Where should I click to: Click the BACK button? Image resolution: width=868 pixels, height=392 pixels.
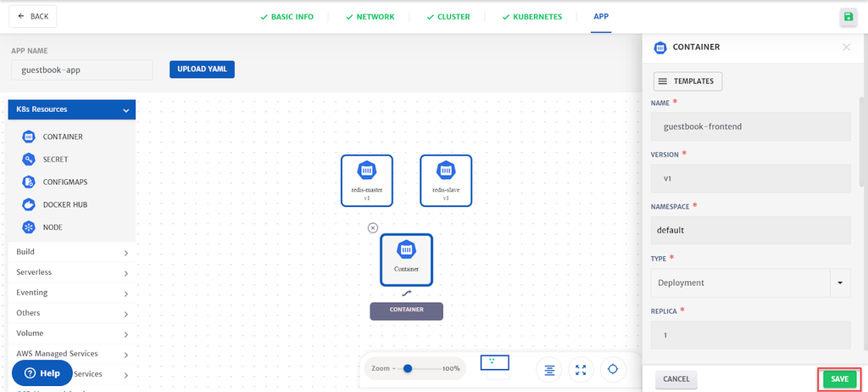[x=33, y=17]
